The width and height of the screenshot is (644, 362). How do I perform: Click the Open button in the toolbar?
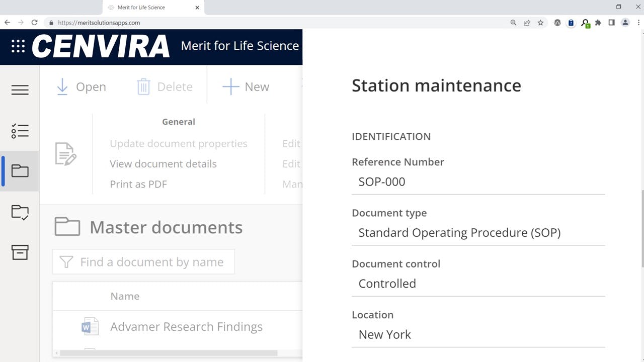[80, 86]
